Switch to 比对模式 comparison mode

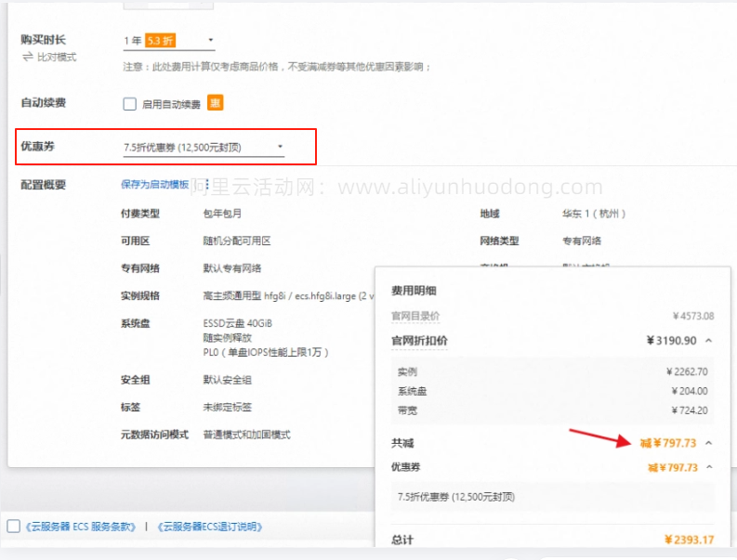pos(57,58)
